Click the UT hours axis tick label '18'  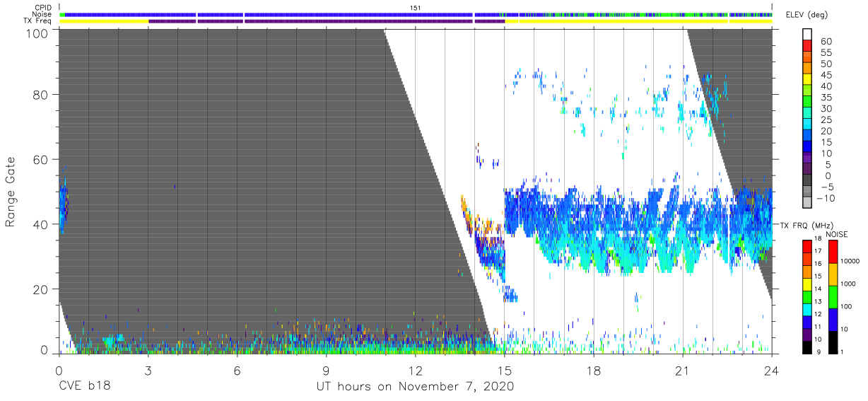(593, 369)
